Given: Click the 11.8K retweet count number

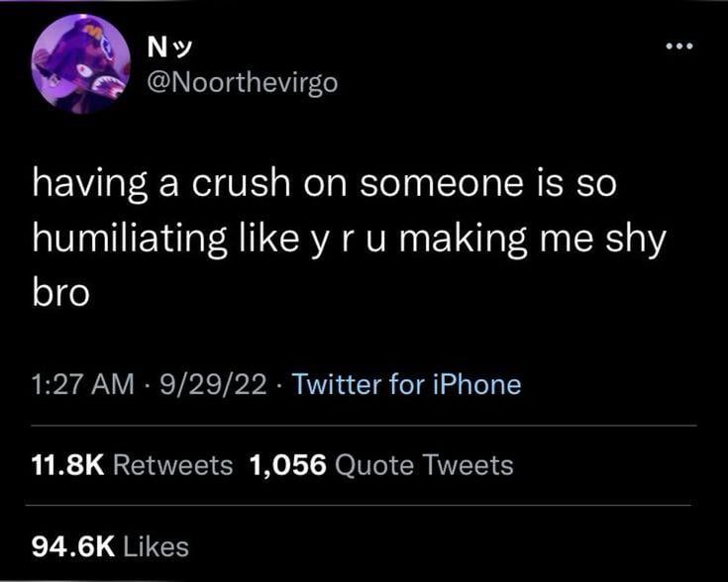Looking at the screenshot, I should click(x=68, y=464).
